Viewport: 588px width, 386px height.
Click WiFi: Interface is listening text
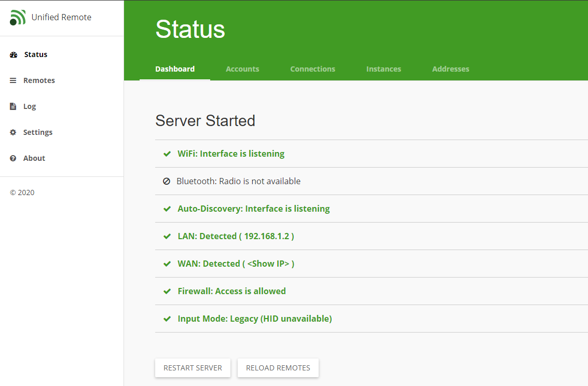231,154
